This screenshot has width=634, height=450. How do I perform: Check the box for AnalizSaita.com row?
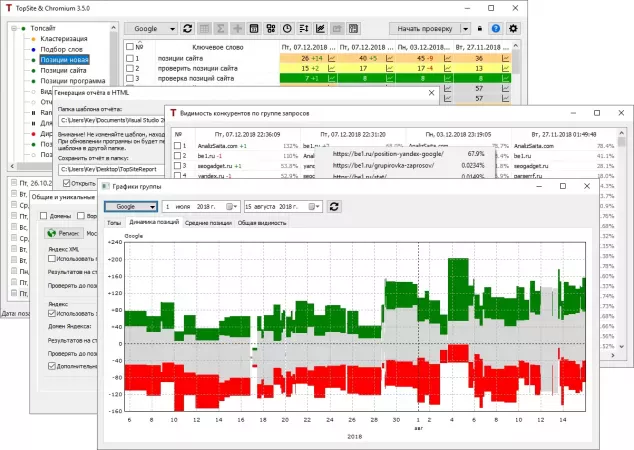pyautogui.click(x=180, y=146)
